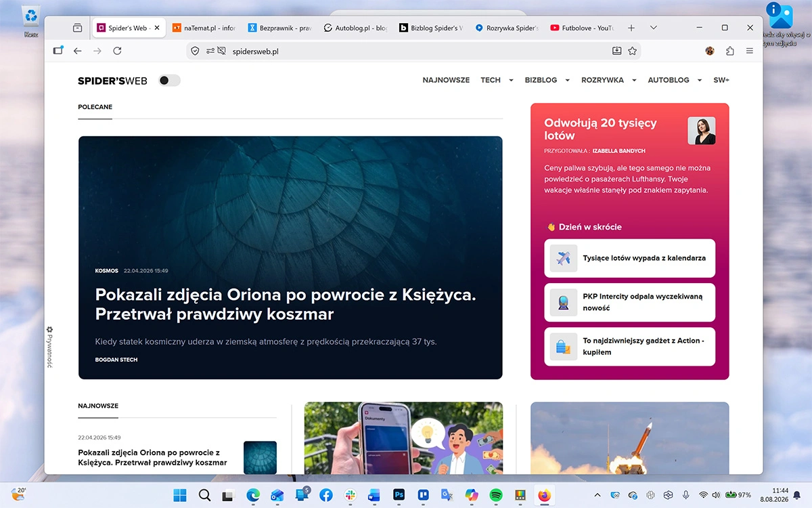The image size is (812, 508).
Task: Expand the BIZBLOG dropdown caret
Action: [x=567, y=81]
